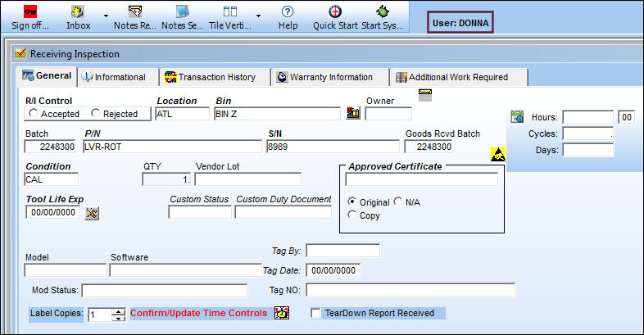Switch to the General tab
The image size is (644, 335).
point(47,76)
